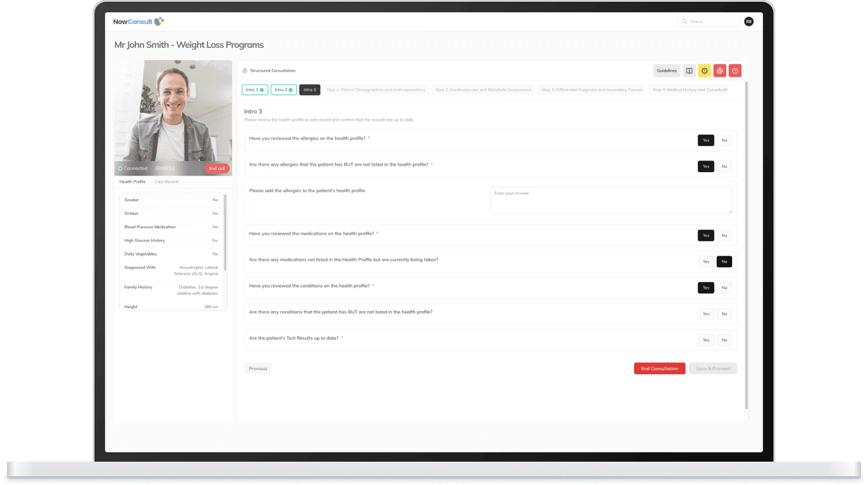Viewport: 868px width, 485px height.
Task: Select Yes for unlisted conditions question
Action: tap(706, 314)
